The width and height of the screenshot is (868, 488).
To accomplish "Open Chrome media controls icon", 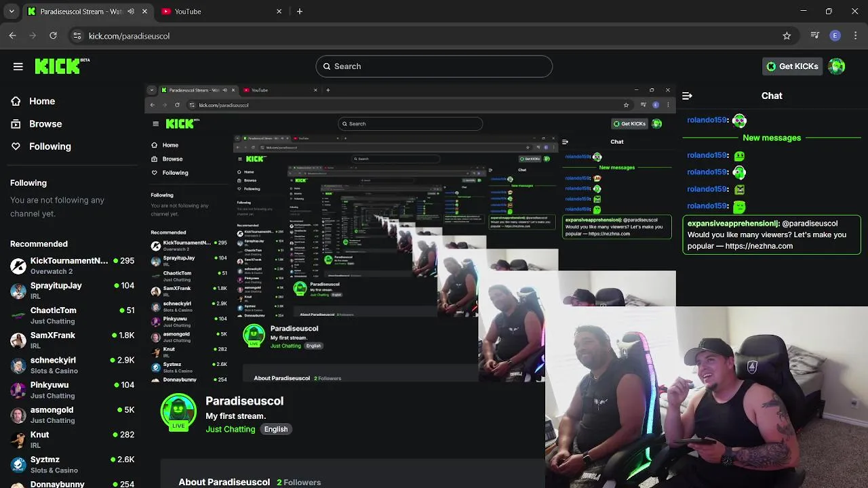I will click(815, 35).
